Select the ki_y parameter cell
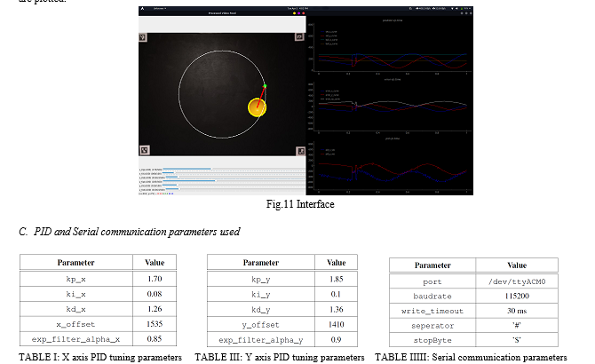 click(261, 294)
